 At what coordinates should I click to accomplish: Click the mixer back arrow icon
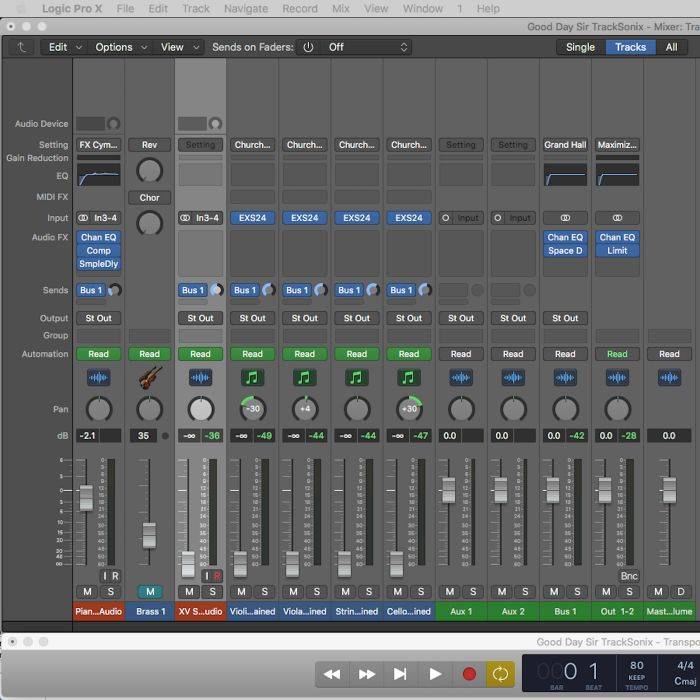point(21,47)
